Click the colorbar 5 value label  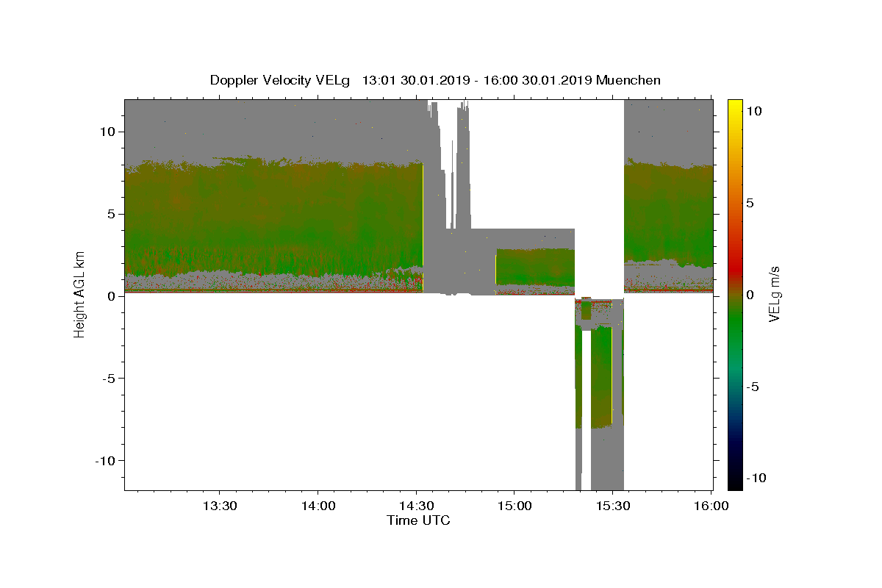[750, 203]
